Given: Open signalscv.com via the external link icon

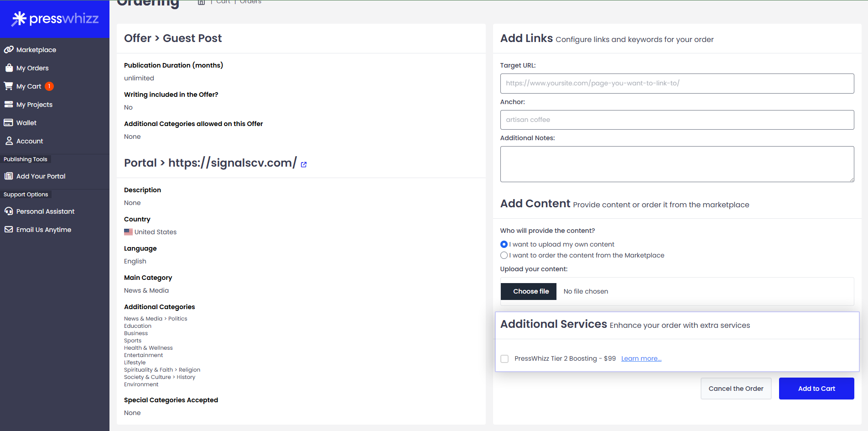Looking at the screenshot, I should [303, 164].
